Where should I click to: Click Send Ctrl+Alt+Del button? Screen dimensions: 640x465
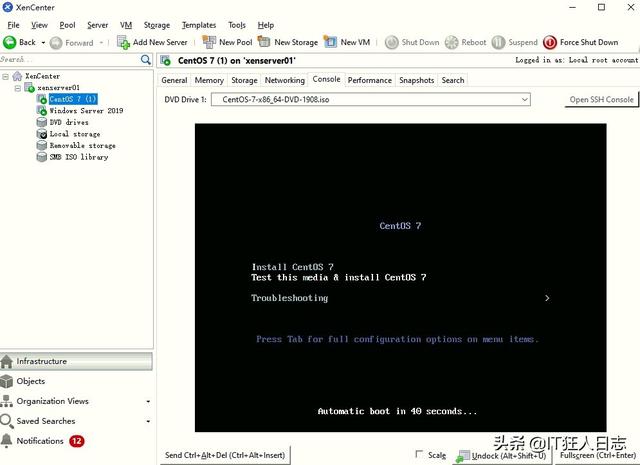(x=225, y=455)
